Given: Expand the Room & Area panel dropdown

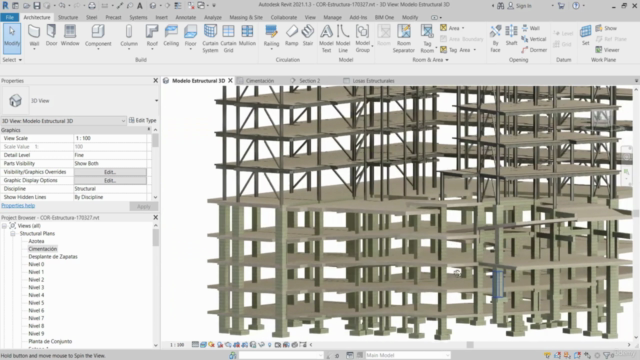Looking at the screenshot, I should point(430,60).
